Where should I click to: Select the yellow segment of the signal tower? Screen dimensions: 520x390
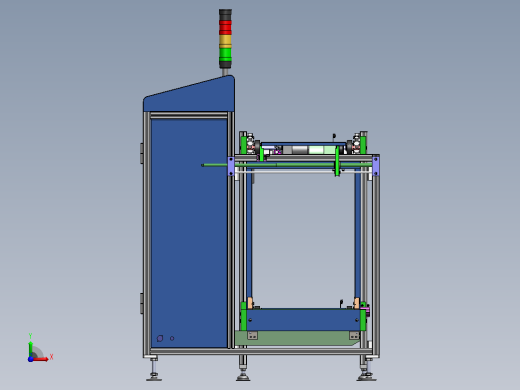click(x=225, y=41)
